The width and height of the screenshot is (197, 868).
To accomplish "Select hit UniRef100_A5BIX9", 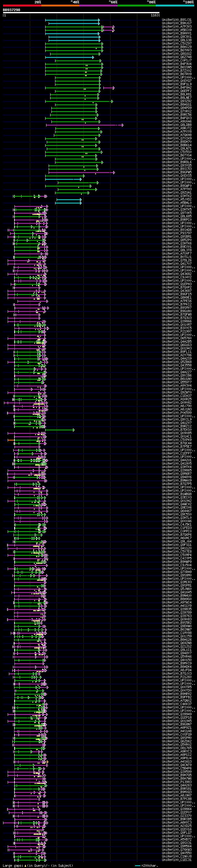I will click(x=177, y=30).
